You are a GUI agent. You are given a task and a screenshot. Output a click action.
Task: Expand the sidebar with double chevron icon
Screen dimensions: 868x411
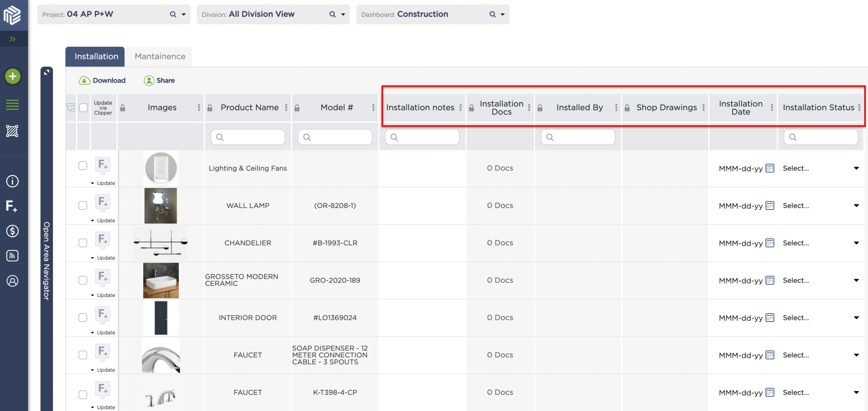click(x=13, y=39)
